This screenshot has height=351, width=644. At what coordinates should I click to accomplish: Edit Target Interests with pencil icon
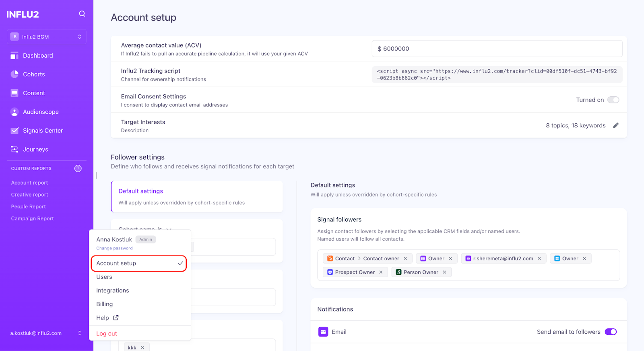(616, 126)
